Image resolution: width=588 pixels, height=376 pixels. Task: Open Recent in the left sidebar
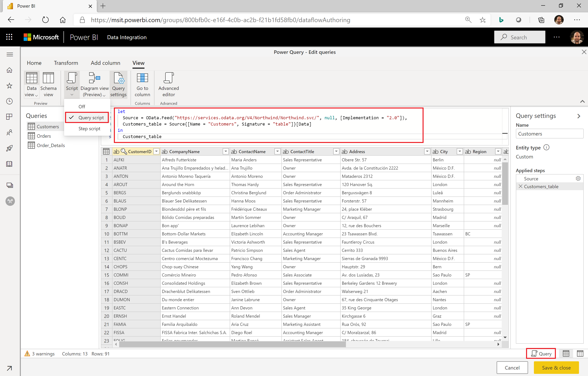pos(10,101)
